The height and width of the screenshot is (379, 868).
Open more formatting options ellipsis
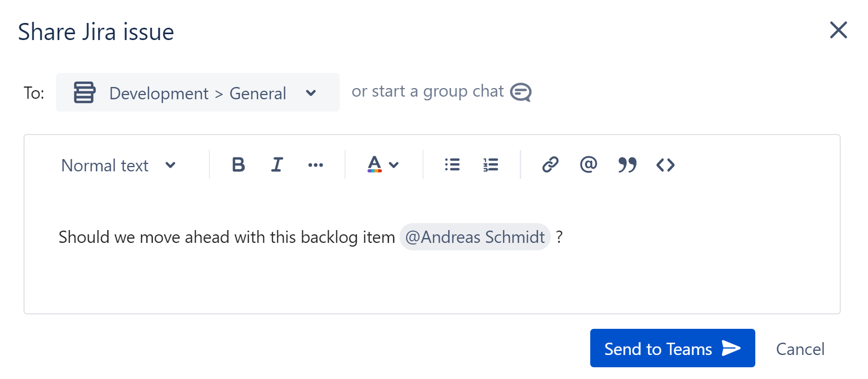coord(316,165)
